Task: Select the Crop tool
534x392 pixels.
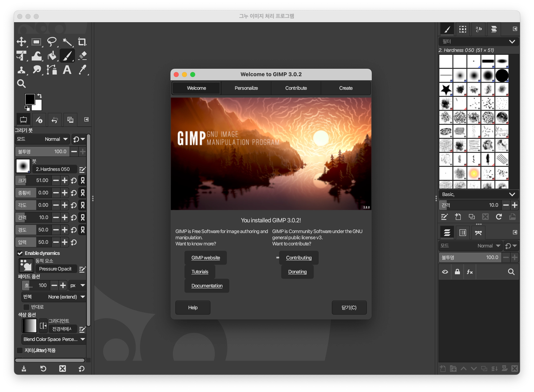Action: tap(82, 42)
